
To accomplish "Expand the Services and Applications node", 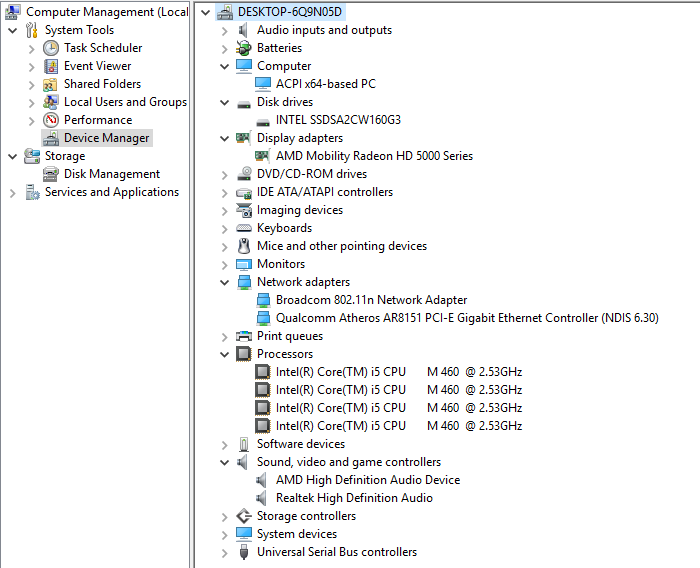I will 12,193.
